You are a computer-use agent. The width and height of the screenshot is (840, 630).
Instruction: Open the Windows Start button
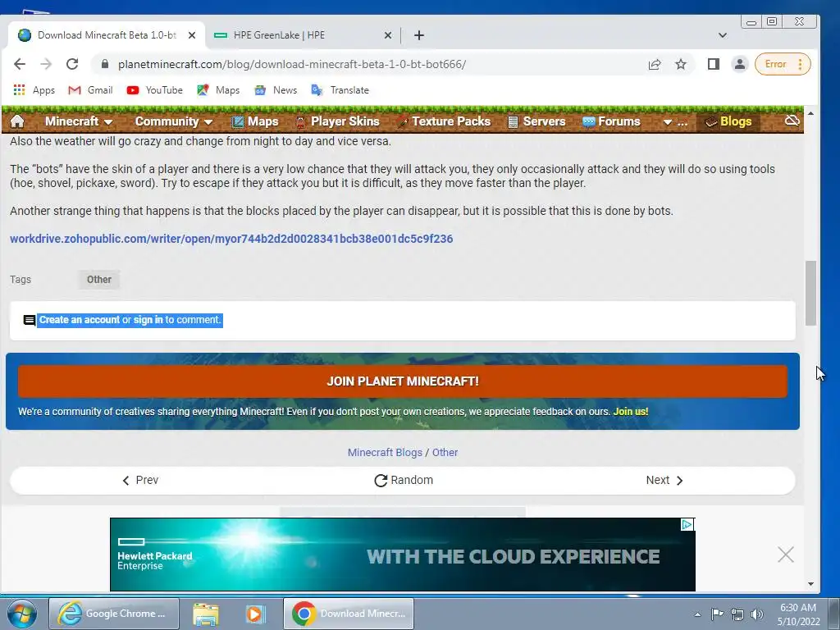(x=21, y=614)
